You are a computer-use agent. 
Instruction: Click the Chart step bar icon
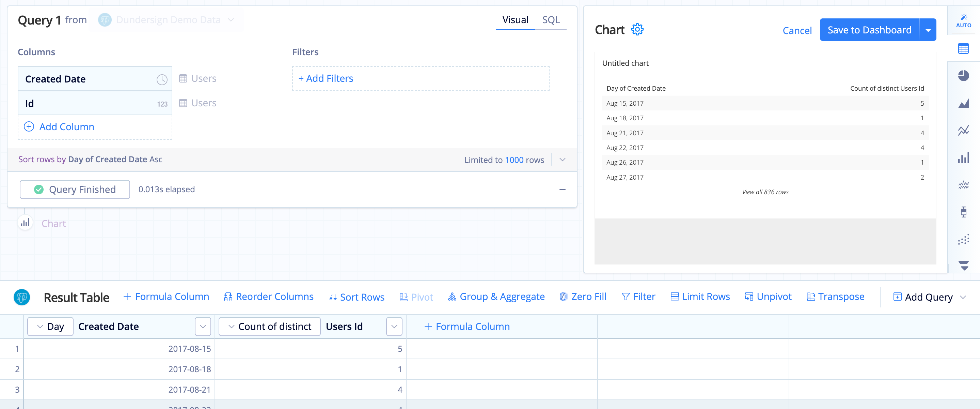(x=25, y=223)
